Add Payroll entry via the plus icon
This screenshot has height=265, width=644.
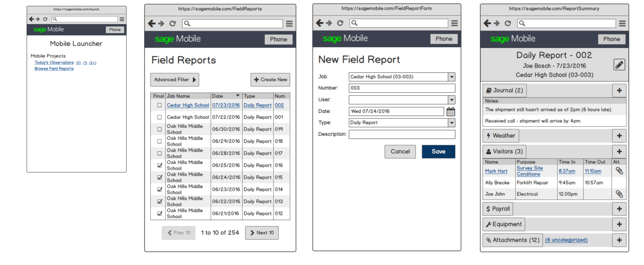[619, 209]
